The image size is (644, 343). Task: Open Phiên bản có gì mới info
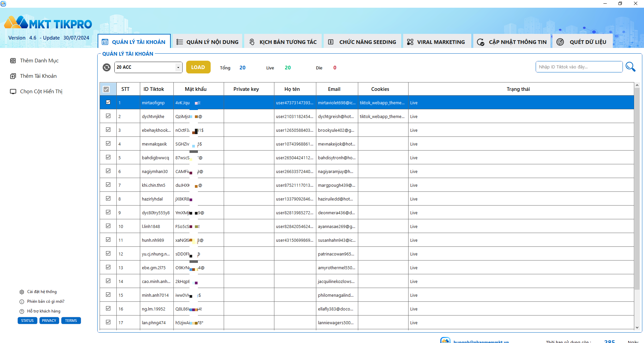click(45, 301)
